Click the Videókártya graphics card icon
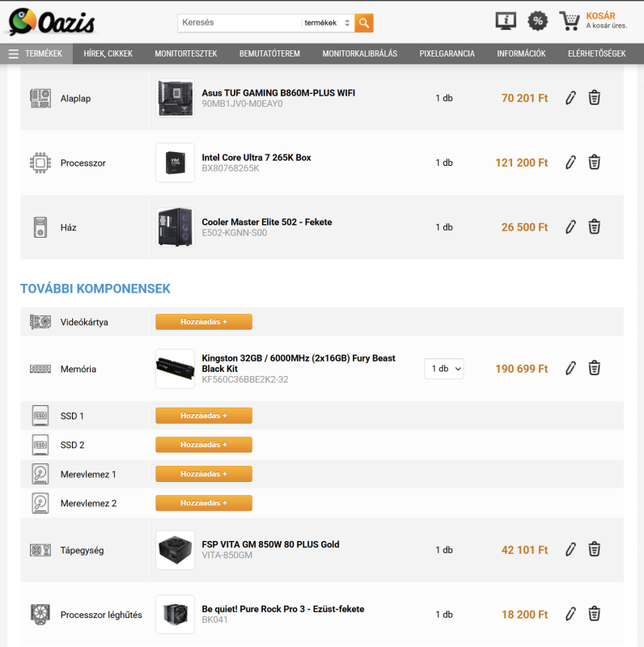 click(x=40, y=322)
